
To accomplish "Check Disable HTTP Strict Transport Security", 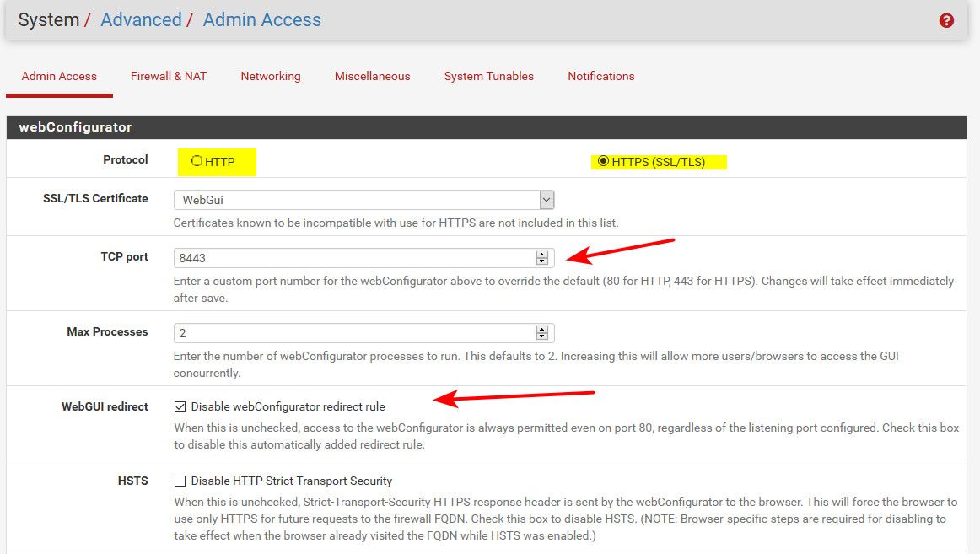I will coord(180,481).
